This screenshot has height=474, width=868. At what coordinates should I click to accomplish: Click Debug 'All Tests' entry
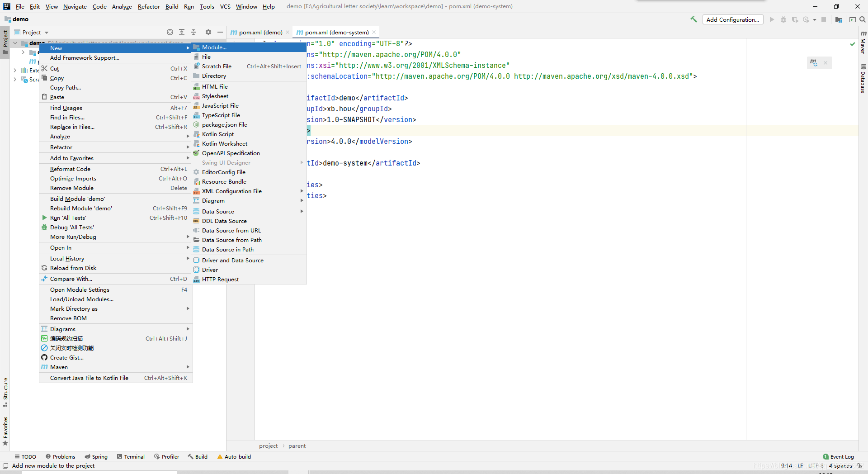[116, 227]
